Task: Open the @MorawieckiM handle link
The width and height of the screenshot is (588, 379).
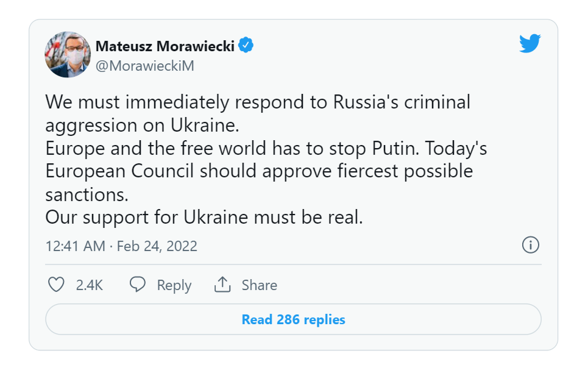Action: (x=145, y=66)
